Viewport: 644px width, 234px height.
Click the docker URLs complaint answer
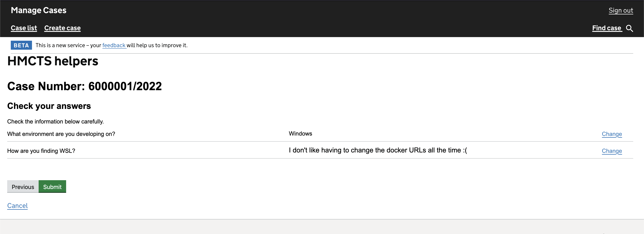coord(378,150)
